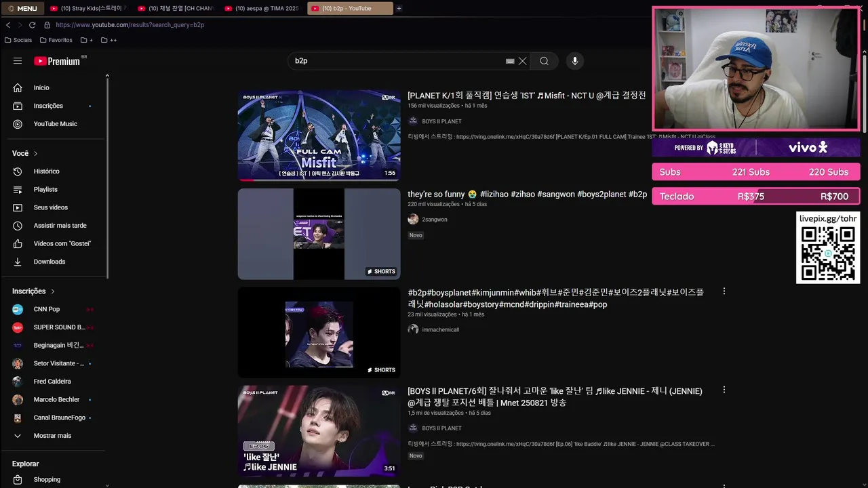
Task: Open the browser MENU button
Action: click(x=22, y=8)
